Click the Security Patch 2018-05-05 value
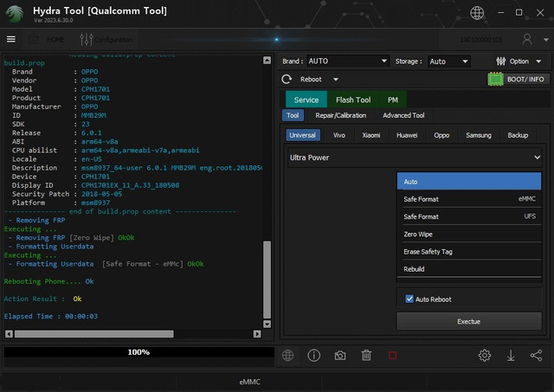The height and width of the screenshot is (392, 554). click(102, 194)
